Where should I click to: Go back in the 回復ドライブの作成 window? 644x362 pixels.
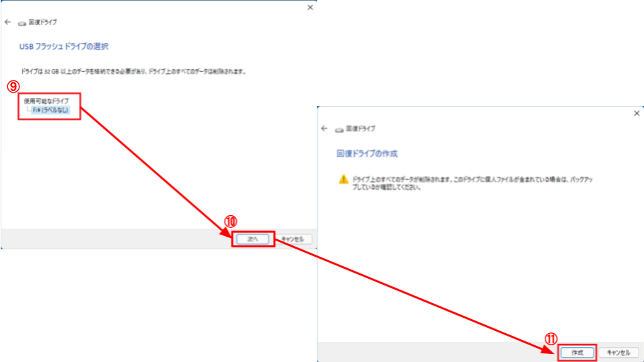tap(325, 129)
